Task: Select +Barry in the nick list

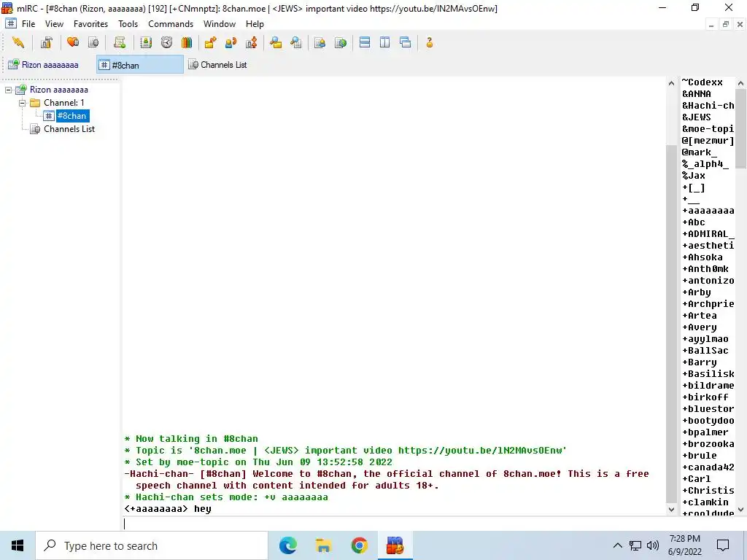Action: pyautogui.click(x=699, y=362)
